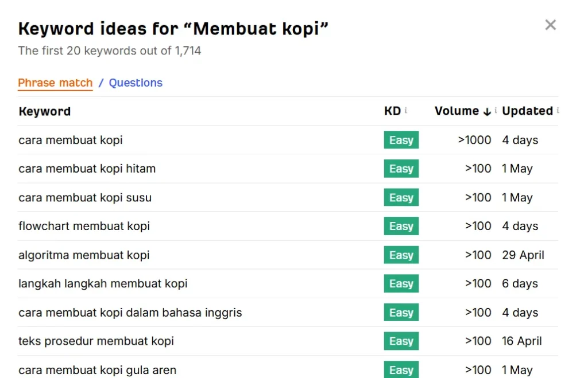Select 'cara membuat kopi dalam bahasa inggris'
Image resolution: width=588 pixels, height=378 pixels.
click(130, 313)
